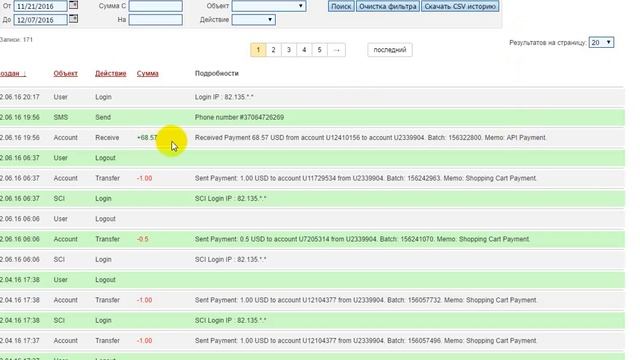Viewport: 640px width, 360px height.
Task: Click details of payment to U7205314
Action: 362,239
